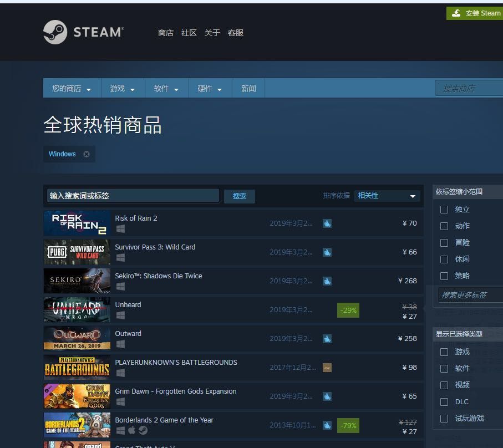503x448 pixels.
Task: Open the 相关性 sort order dropdown
Action: [387, 196]
